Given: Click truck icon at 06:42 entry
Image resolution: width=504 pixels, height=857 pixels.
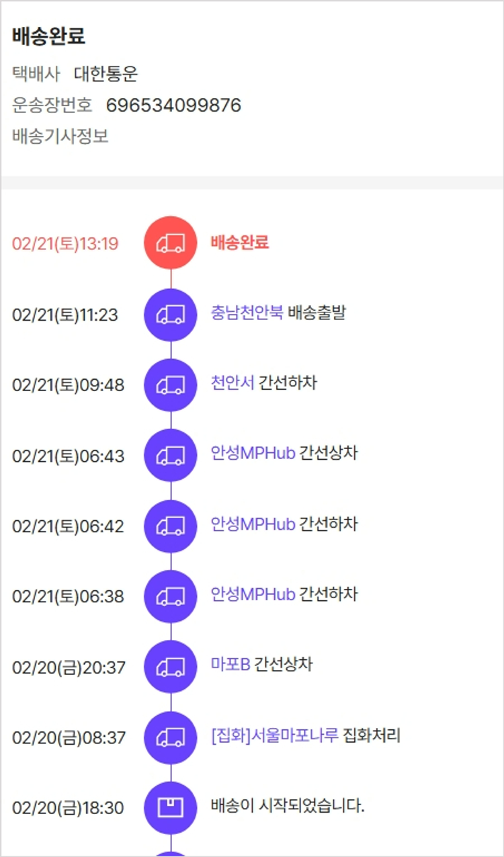Looking at the screenshot, I should pos(171,526).
